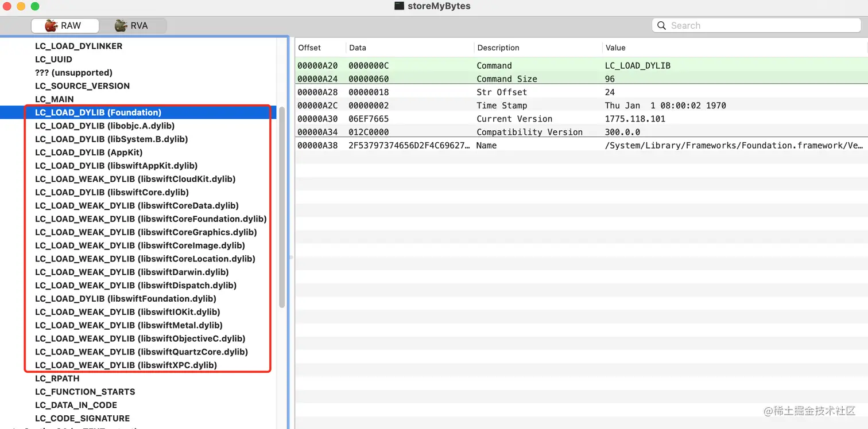
Task: Select LC_LOAD_WEAK_DYLIB (libswiftCloudKit.dylib)
Action: pos(135,179)
